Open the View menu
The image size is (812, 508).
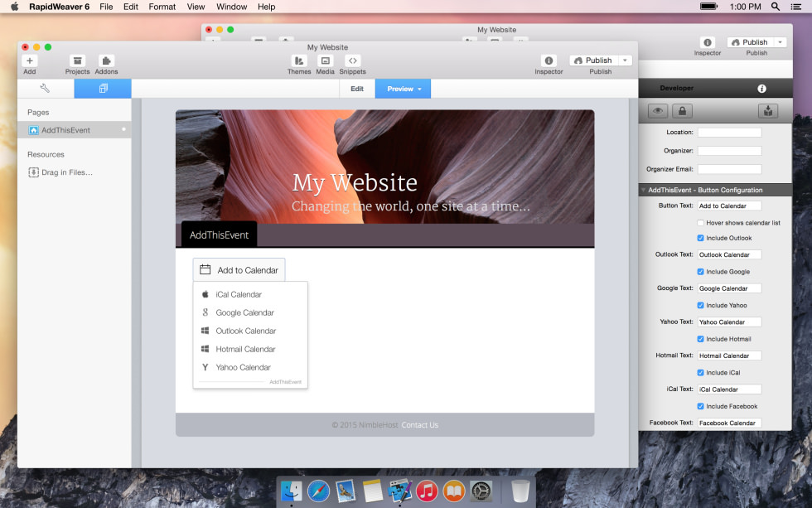tap(196, 7)
